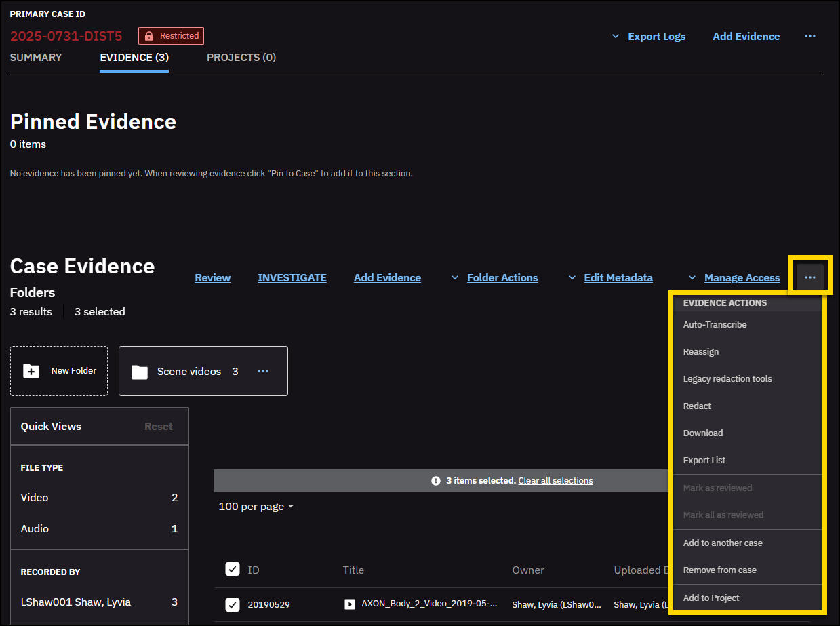Viewport: 840px width, 626px height.
Task: Open the INVESTIGATE link
Action: (292, 278)
